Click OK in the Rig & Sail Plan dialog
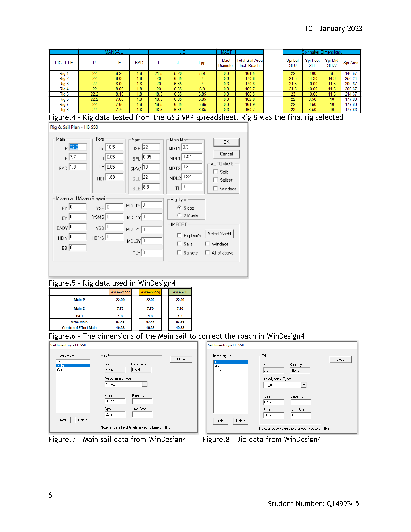Image resolution: width=411 pixels, height=532 pixels. click(226, 142)
